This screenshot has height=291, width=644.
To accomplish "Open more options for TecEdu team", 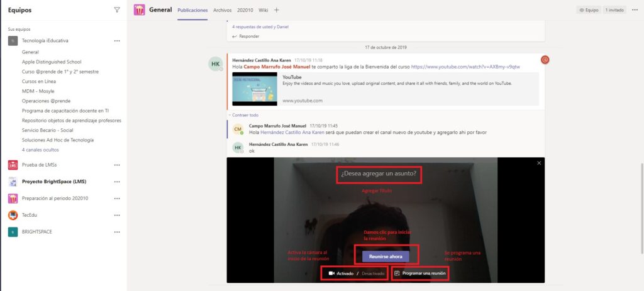I will pyautogui.click(x=116, y=215).
